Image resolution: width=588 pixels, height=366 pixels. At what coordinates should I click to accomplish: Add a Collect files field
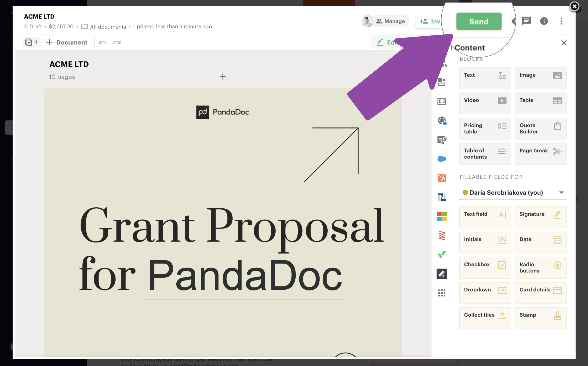click(485, 318)
